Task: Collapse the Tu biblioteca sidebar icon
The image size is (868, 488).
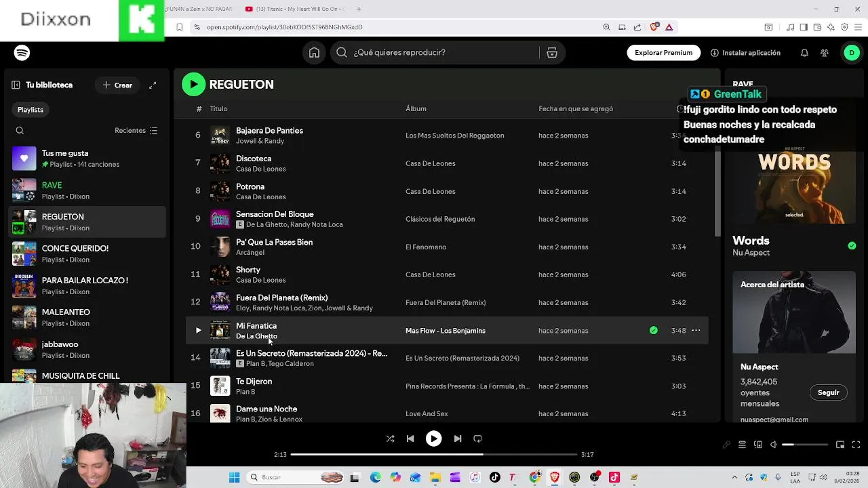Action: [16, 85]
